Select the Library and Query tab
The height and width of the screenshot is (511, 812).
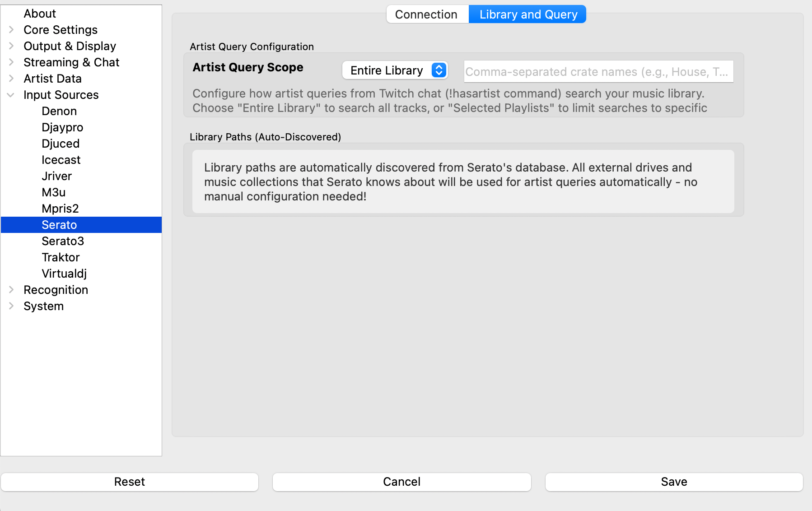[528, 14]
